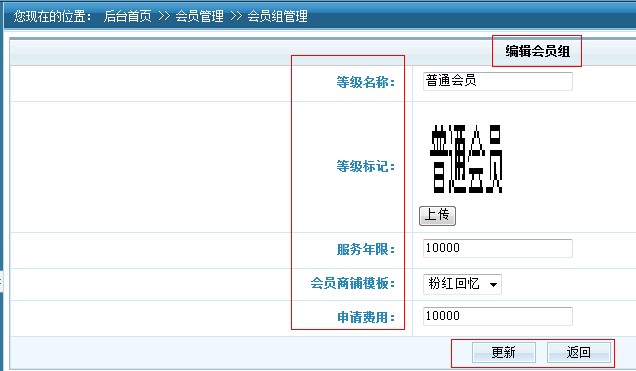Open 会员管理 breadcrumb link
This screenshot has height=371, width=636.
[200, 16]
